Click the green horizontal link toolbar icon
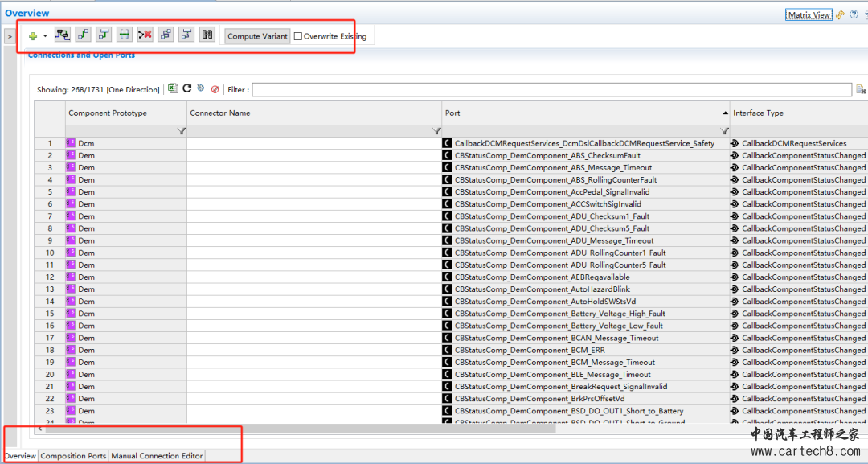 tap(125, 35)
